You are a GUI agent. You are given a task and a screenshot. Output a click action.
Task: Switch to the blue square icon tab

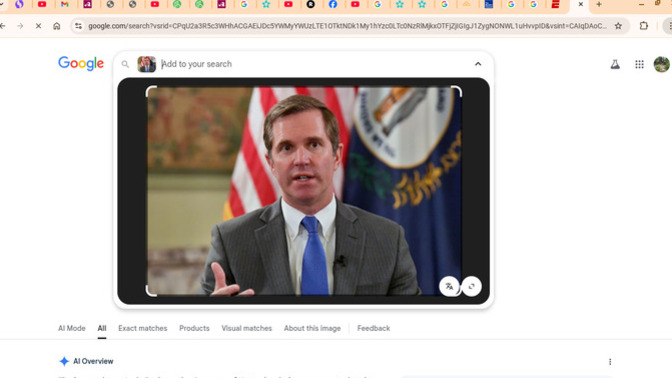tap(489, 4)
